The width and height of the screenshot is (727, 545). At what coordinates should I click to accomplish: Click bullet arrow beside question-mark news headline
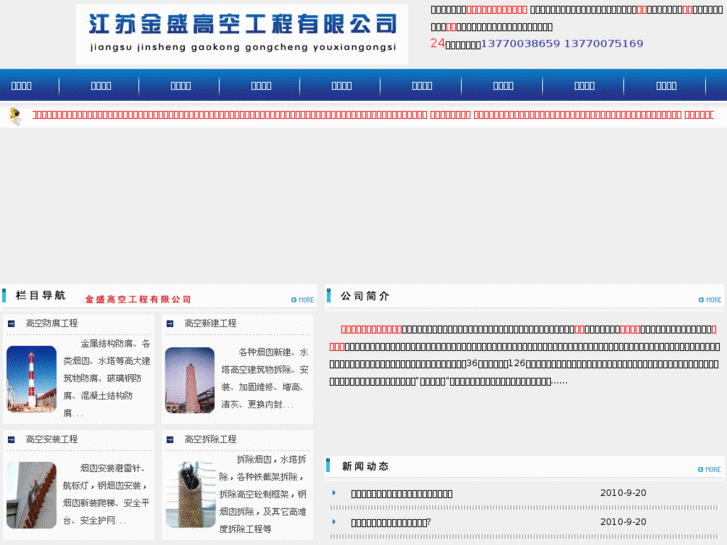point(334,522)
